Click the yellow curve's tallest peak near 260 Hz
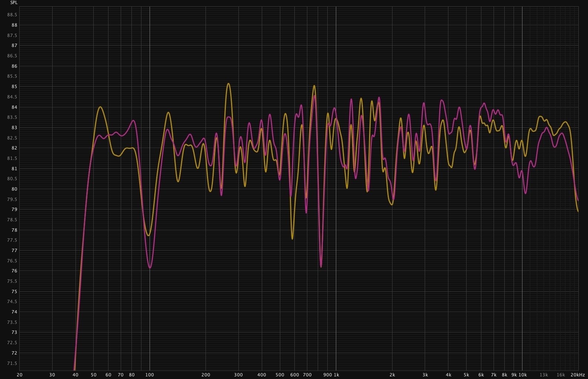This screenshot has height=379, width=588. click(228, 84)
